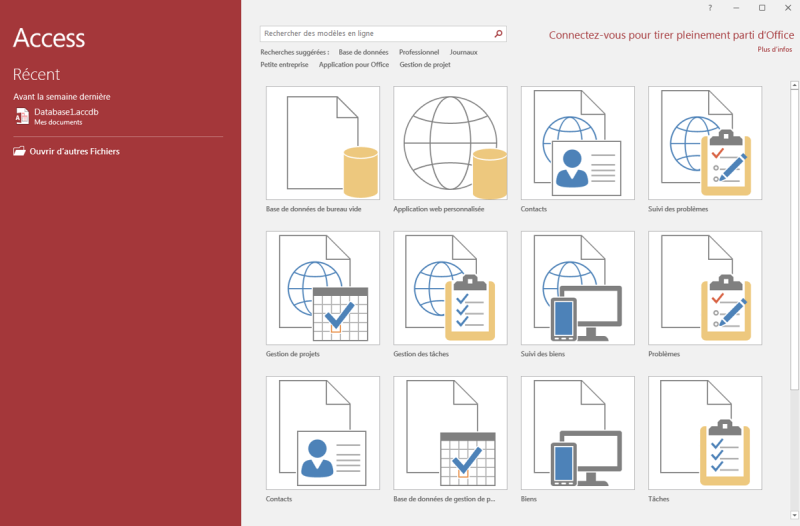This screenshot has width=800, height=526.
Task: Select the Gestion de projets template
Action: tap(322, 288)
